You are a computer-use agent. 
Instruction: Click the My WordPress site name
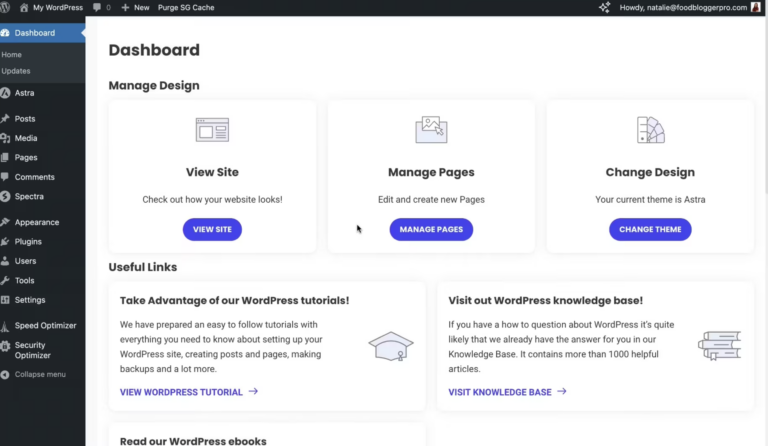coord(58,7)
